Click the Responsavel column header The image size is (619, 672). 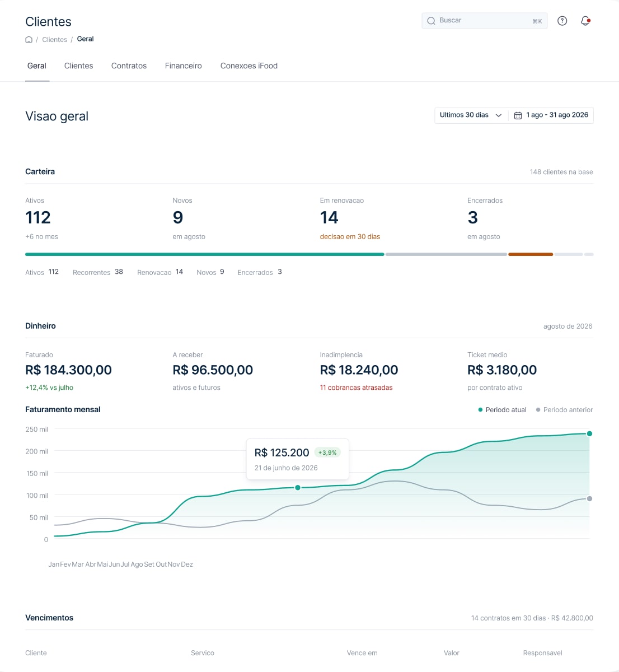click(x=543, y=653)
